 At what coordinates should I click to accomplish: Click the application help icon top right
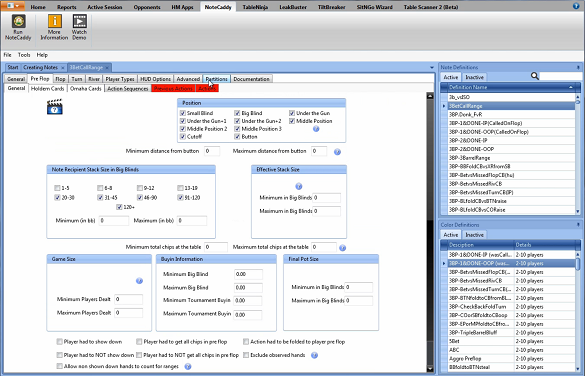[x=576, y=6]
